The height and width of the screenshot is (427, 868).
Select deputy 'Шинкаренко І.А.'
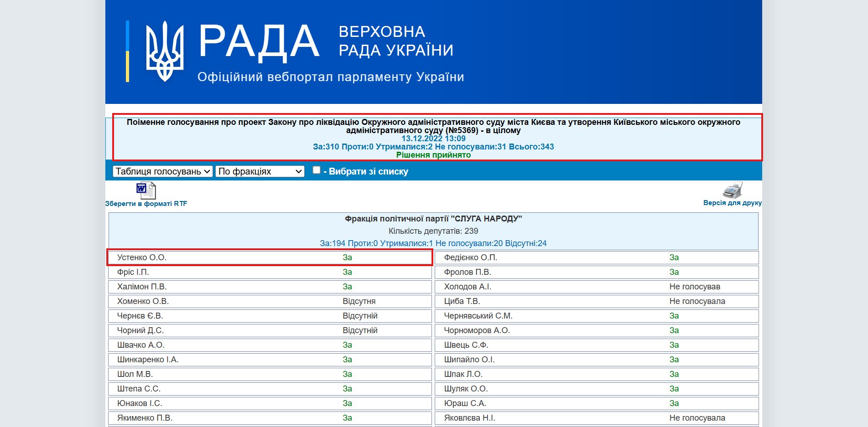(148, 360)
